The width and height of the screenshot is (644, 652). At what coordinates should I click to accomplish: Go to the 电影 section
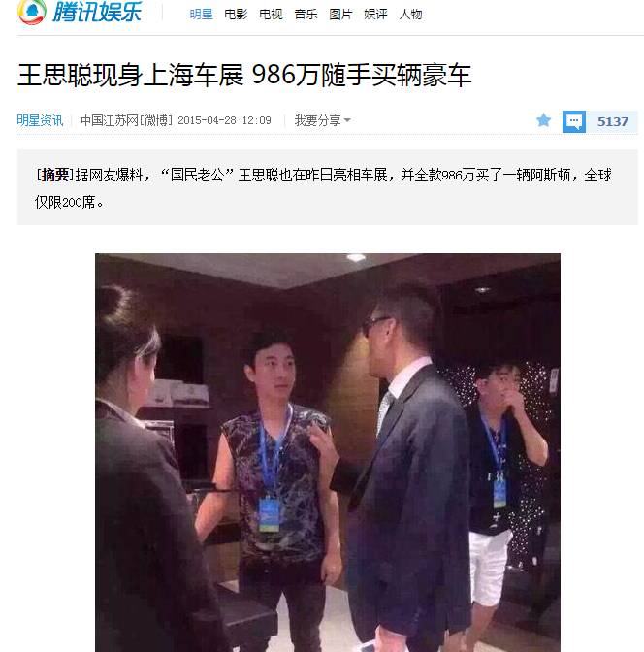click(236, 15)
